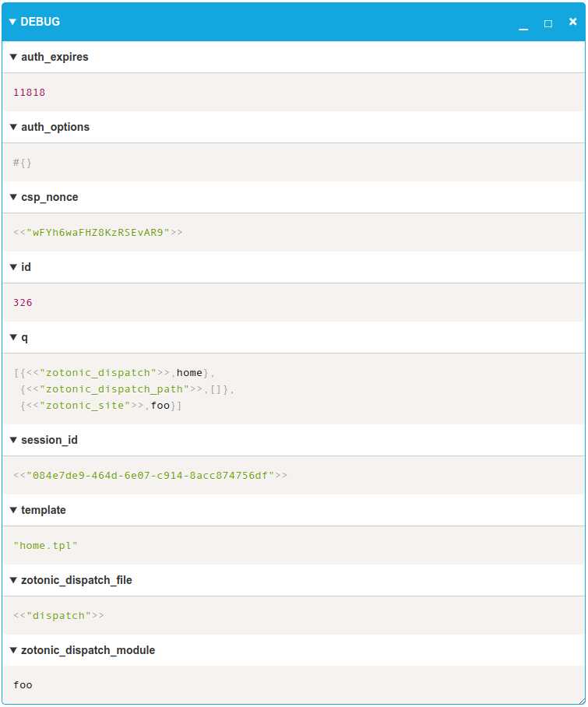Click the zotonic_dispatch home tuple line
588x707 pixels.
point(114,373)
